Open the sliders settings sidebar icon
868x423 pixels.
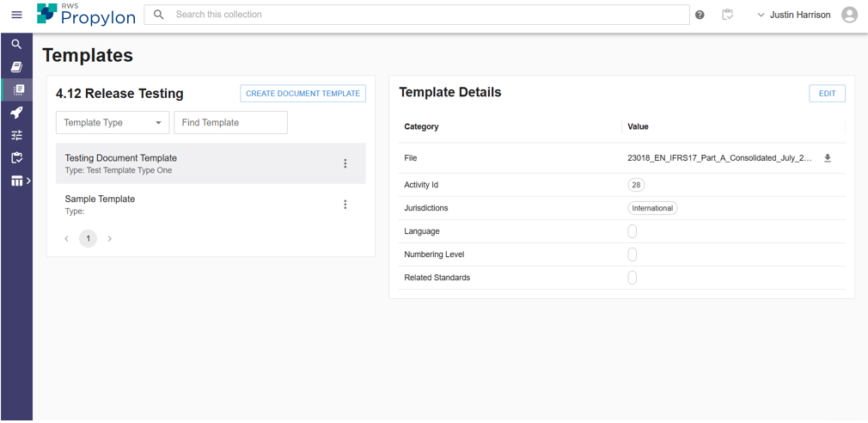point(16,135)
